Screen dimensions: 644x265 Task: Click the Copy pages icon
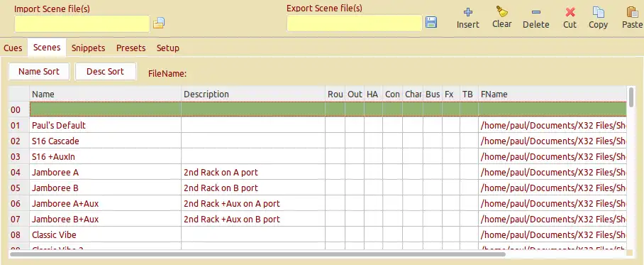(599, 12)
